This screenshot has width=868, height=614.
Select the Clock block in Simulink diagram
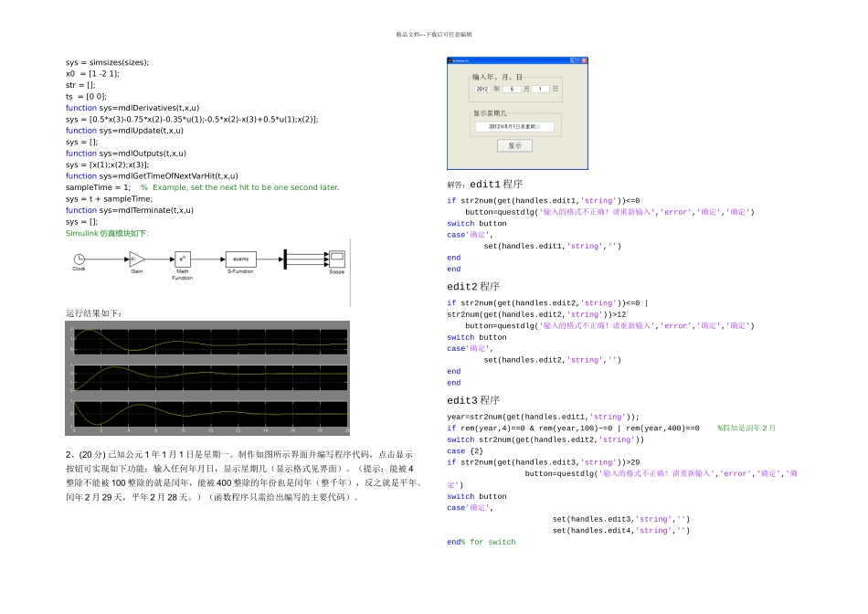pos(79,259)
